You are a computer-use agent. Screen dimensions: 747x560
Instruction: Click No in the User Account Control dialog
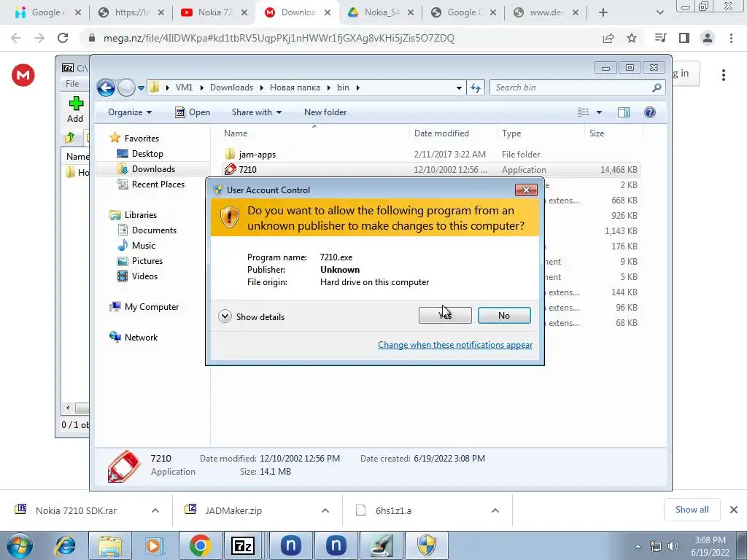point(504,315)
